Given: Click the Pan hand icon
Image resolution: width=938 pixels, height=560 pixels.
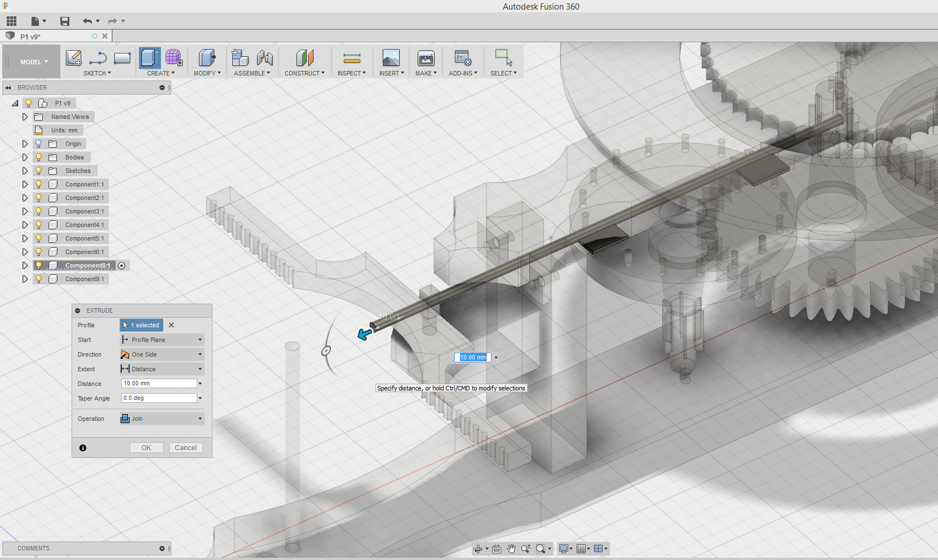Looking at the screenshot, I should coord(511,549).
